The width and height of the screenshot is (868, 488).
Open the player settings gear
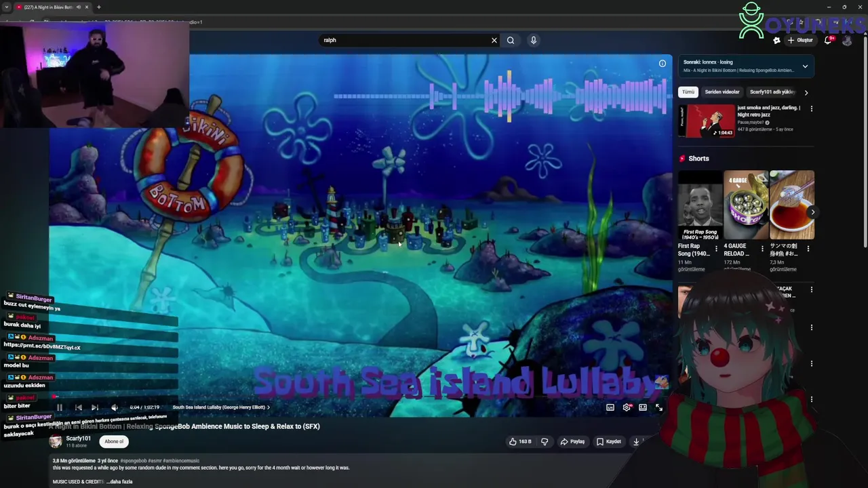click(x=627, y=407)
